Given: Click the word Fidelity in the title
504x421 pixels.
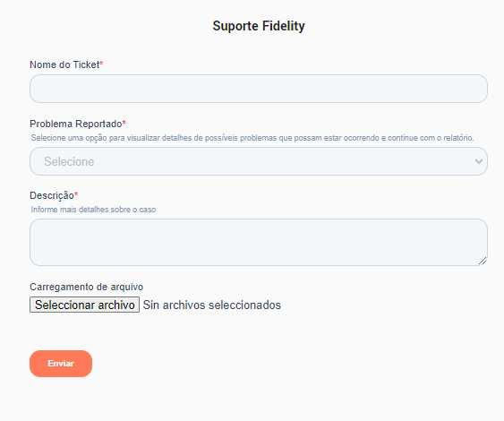Looking at the screenshot, I should click(x=284, y=26).
